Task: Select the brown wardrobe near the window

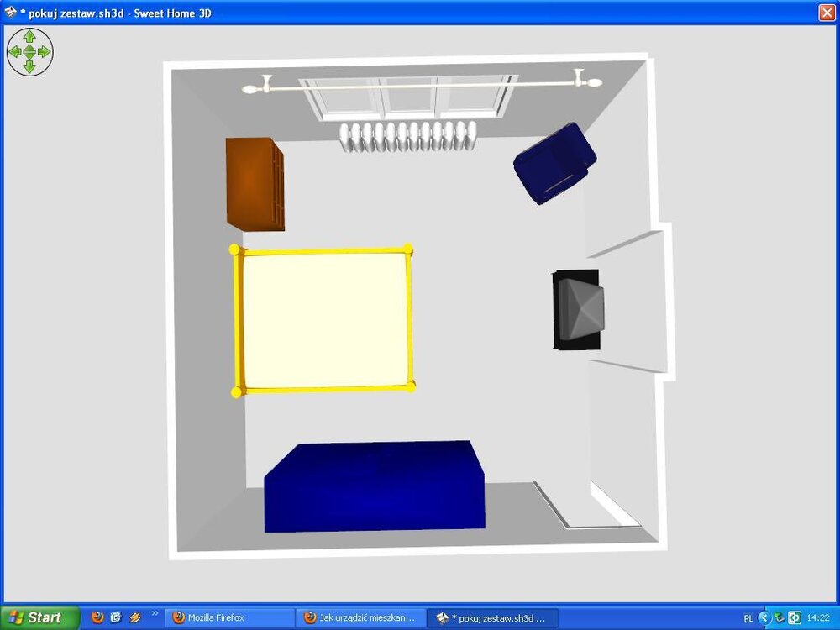Action: [x=255, y=183]
